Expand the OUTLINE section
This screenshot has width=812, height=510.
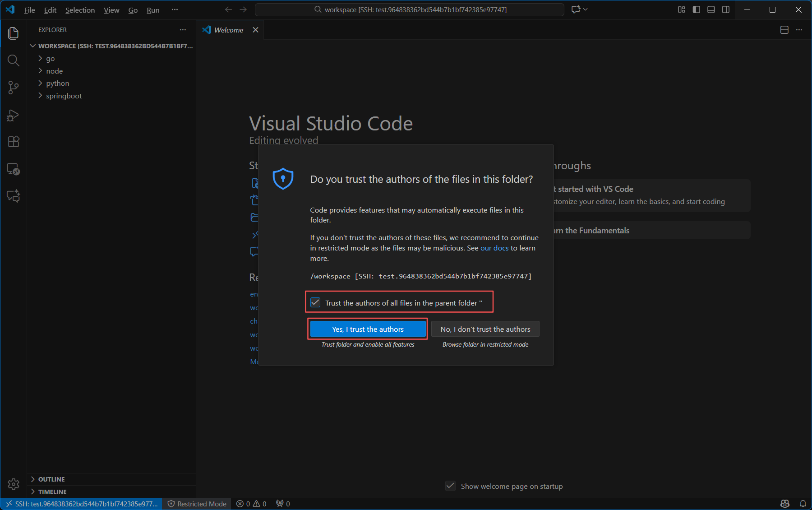pyautogui.click(x=51, y=479)
